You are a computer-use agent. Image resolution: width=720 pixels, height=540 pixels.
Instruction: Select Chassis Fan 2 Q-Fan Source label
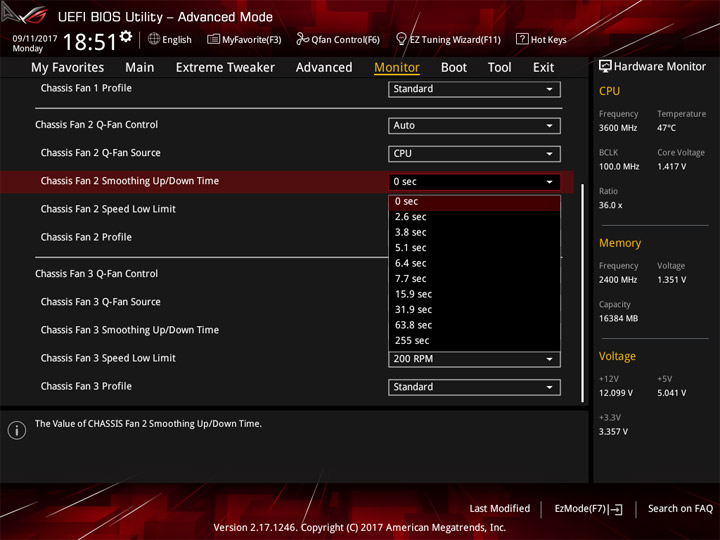coord(101,153)
